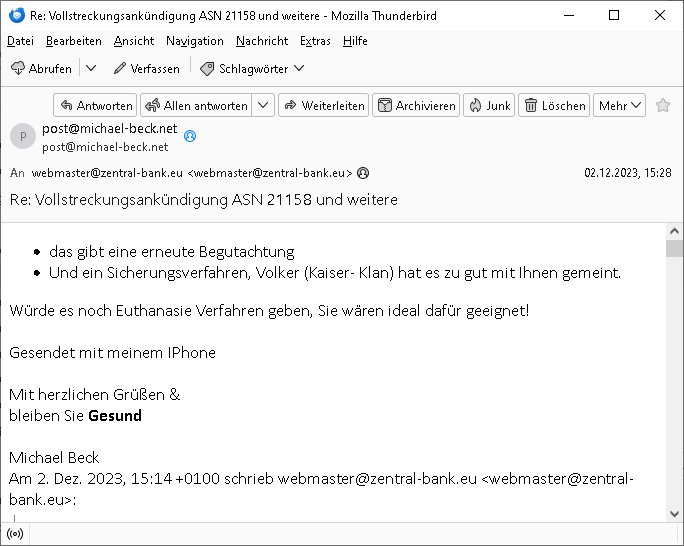Delete message using Löschen button
The height and width of the screenshot is (546, 684).
point(554,105)
